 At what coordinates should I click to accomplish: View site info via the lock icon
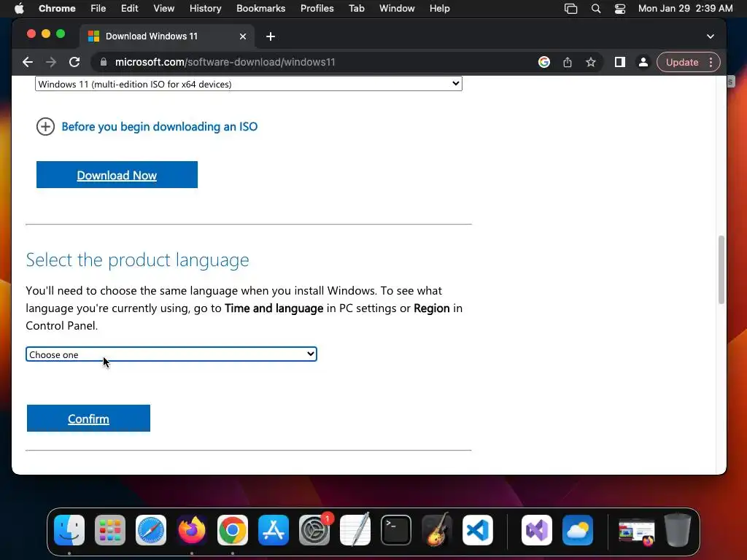click(x=104, y=62)
